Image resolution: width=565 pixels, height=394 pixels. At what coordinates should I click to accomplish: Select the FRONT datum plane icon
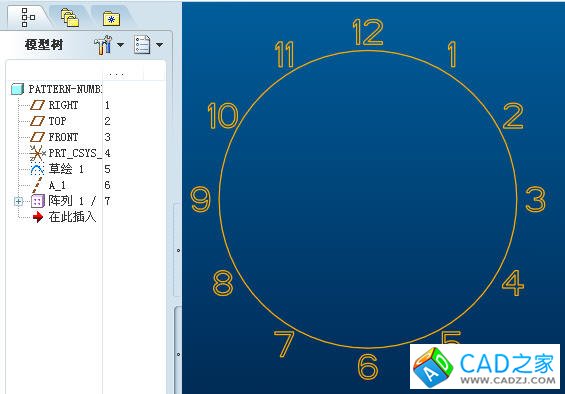tap(37, 137)
